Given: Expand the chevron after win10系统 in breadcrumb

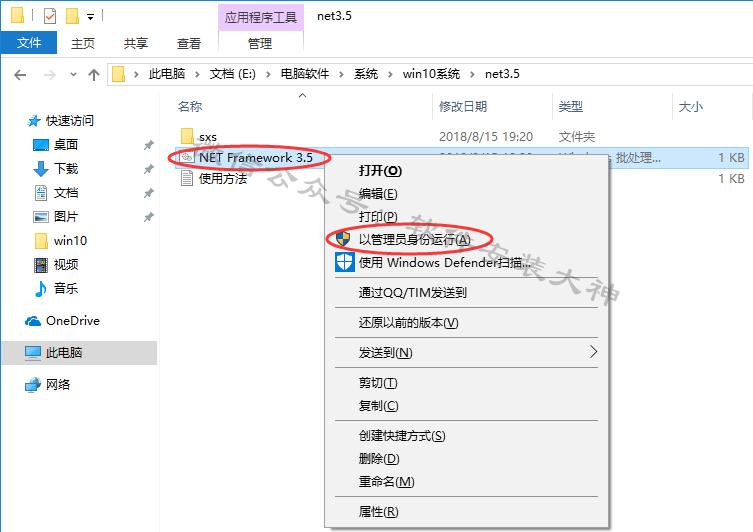Looking at the screenshot, I should [x=473, y=74].
